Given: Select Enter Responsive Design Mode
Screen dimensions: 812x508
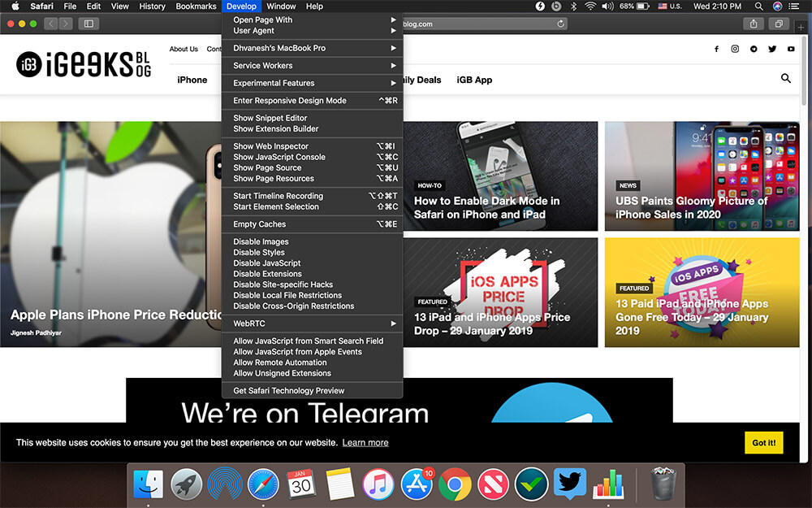Looking at the screenshot, I should pos(313,101).
